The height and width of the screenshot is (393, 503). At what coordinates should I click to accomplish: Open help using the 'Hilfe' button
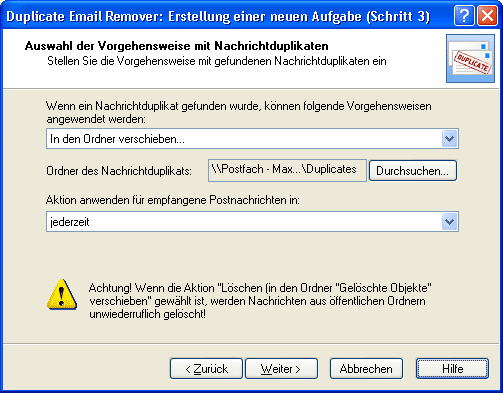click(452, 369)
